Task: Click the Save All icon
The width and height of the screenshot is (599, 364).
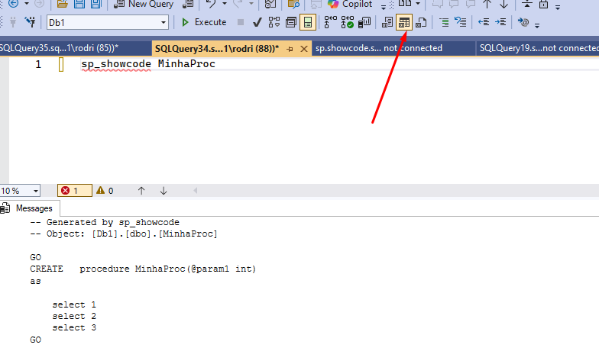Action: coord(96,4)
